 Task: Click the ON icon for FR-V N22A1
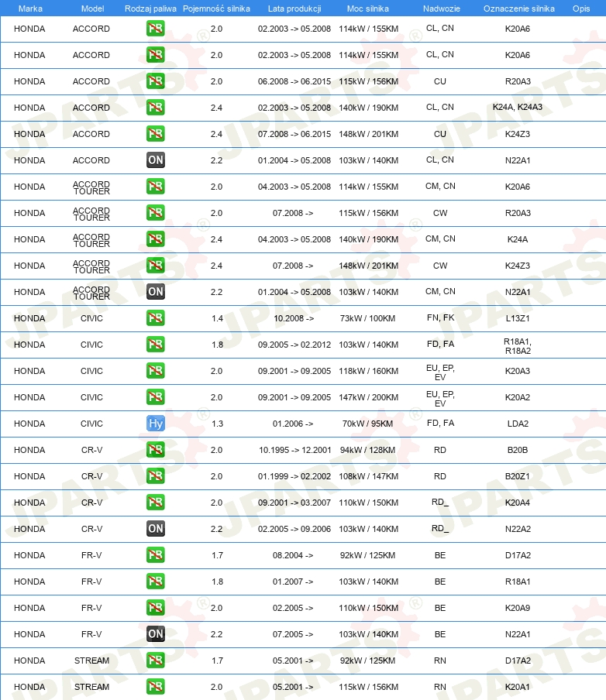coord(156,634)
